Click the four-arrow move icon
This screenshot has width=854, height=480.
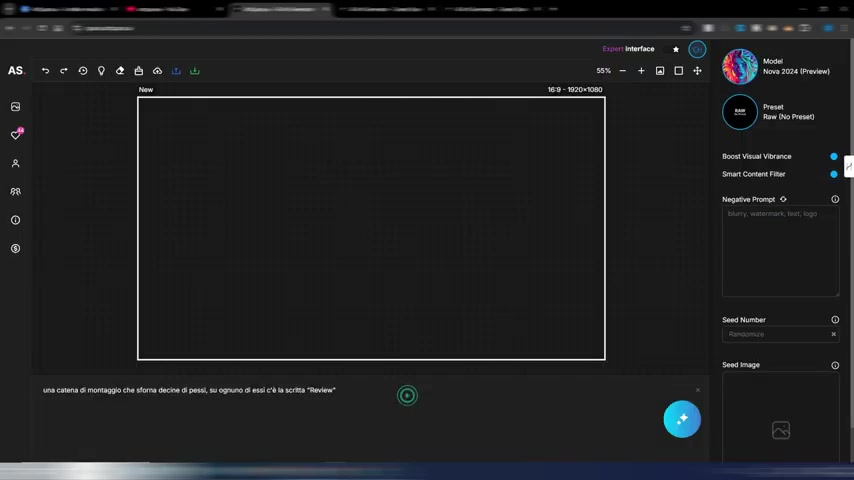pyautogui.click(x=697, y=71)
